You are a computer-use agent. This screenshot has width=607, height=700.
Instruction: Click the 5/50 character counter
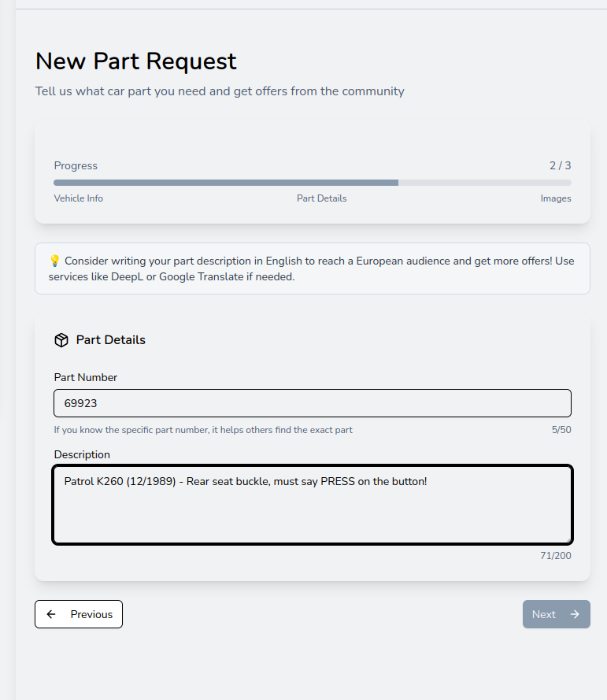562,430
